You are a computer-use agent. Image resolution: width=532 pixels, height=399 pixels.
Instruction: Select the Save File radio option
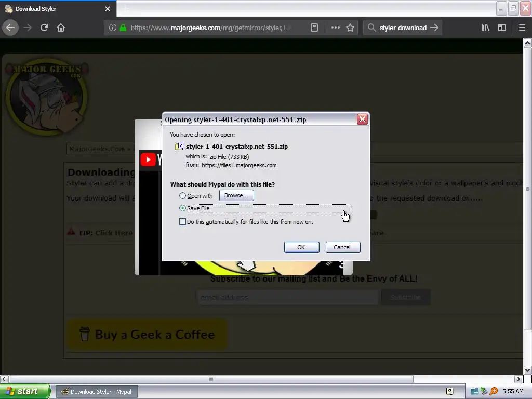(x=182, y=208)
